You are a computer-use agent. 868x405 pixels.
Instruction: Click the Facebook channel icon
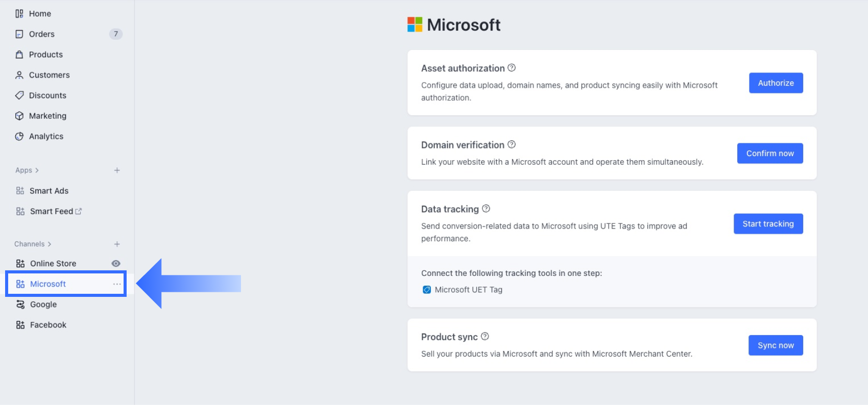(20, 325)
